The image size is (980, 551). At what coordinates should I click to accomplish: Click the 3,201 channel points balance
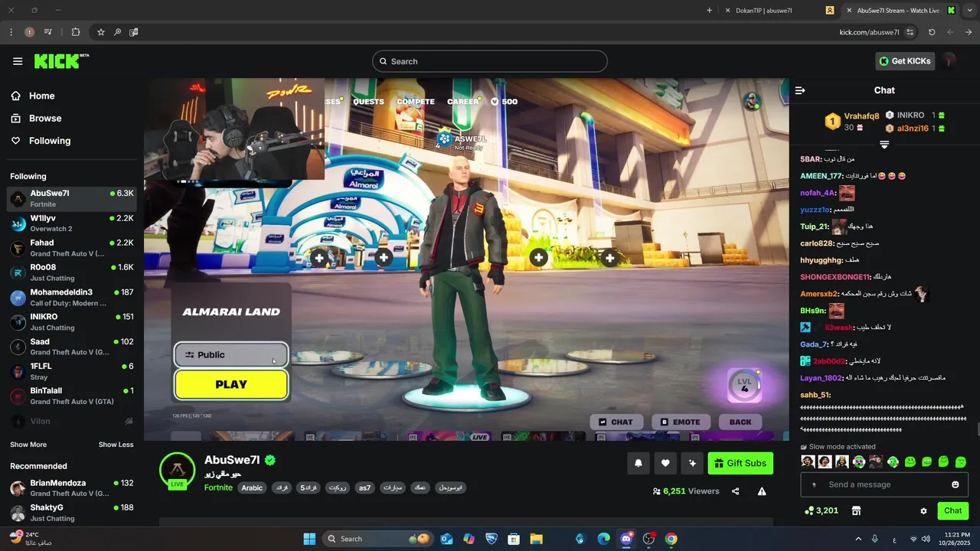pyautogui.click(x=821, y=510)
